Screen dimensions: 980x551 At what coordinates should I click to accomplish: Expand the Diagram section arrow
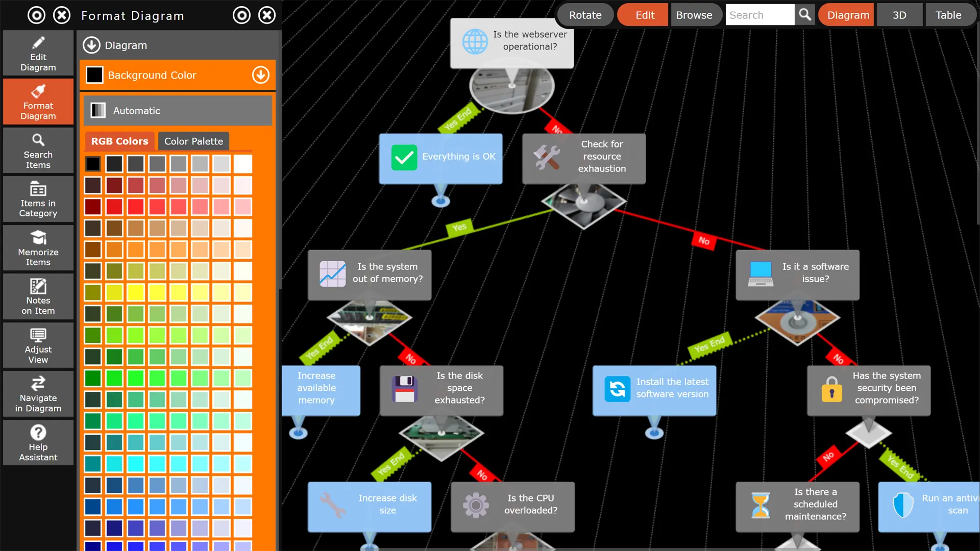point(91,45)
